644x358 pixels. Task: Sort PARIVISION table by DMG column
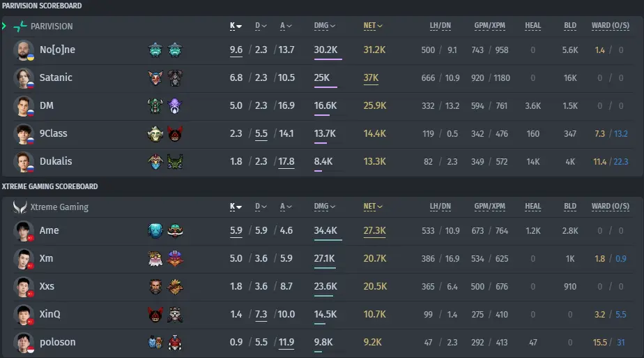click(325, 26)
